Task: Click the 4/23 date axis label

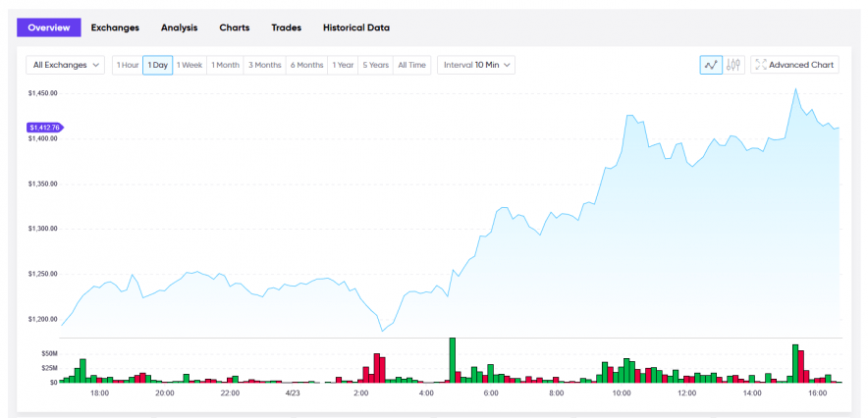Action: 293,393
